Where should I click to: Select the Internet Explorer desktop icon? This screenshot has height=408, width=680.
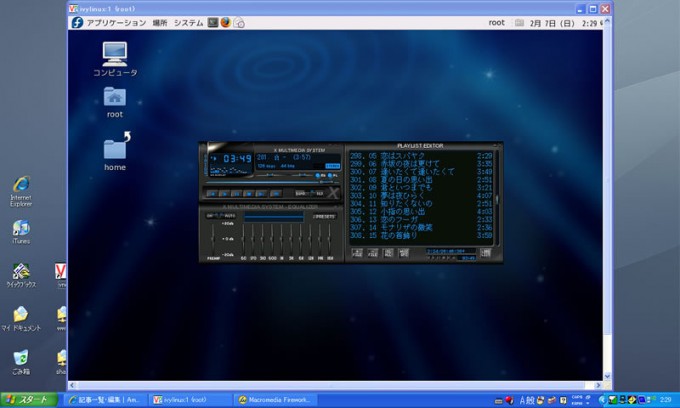pos(21,191)
